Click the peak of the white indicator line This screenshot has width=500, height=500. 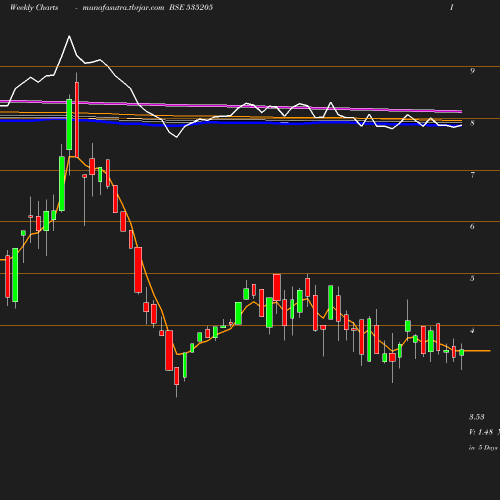69,36
